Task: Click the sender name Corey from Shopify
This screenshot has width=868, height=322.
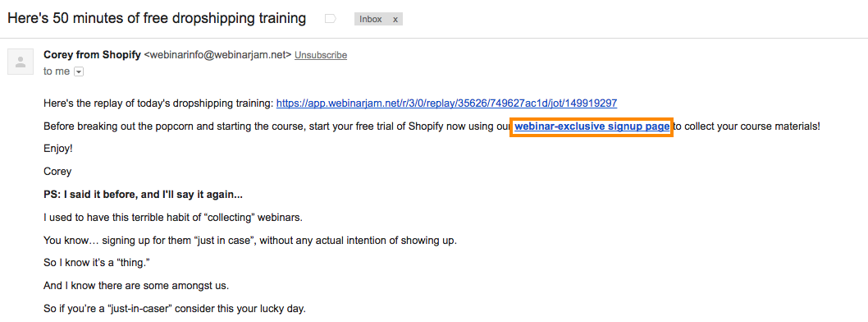Action: 92,55
